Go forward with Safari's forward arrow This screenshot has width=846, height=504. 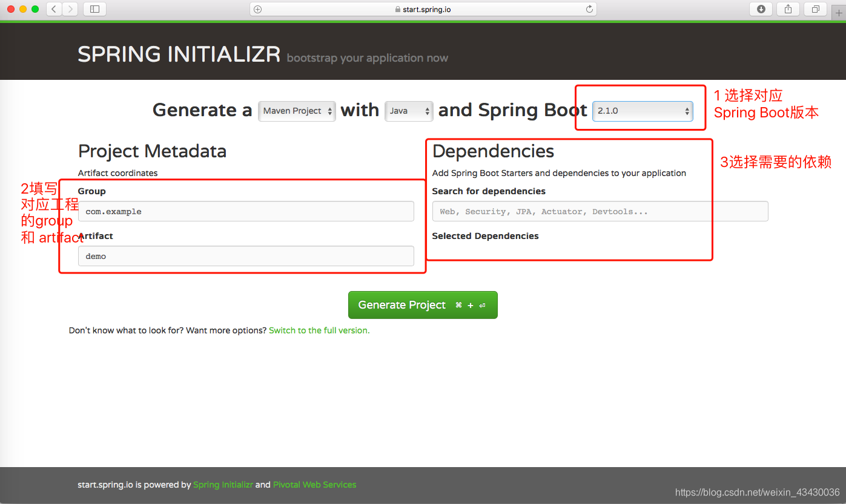click(x=70, y=9)
